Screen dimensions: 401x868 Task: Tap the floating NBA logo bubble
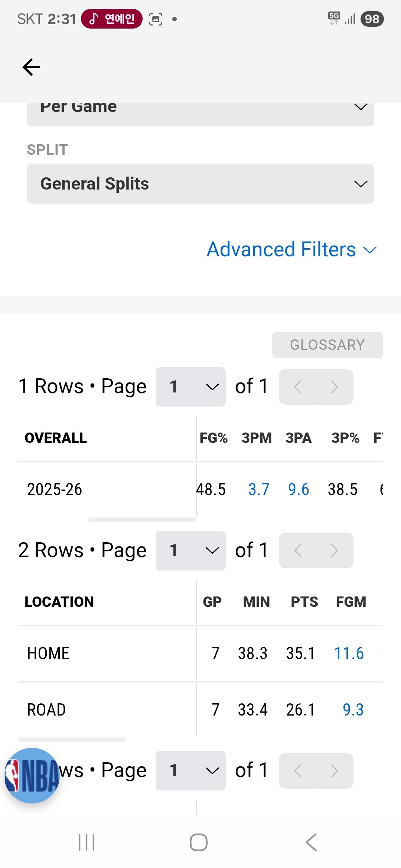pyautogui.click(x=32, y=775)
